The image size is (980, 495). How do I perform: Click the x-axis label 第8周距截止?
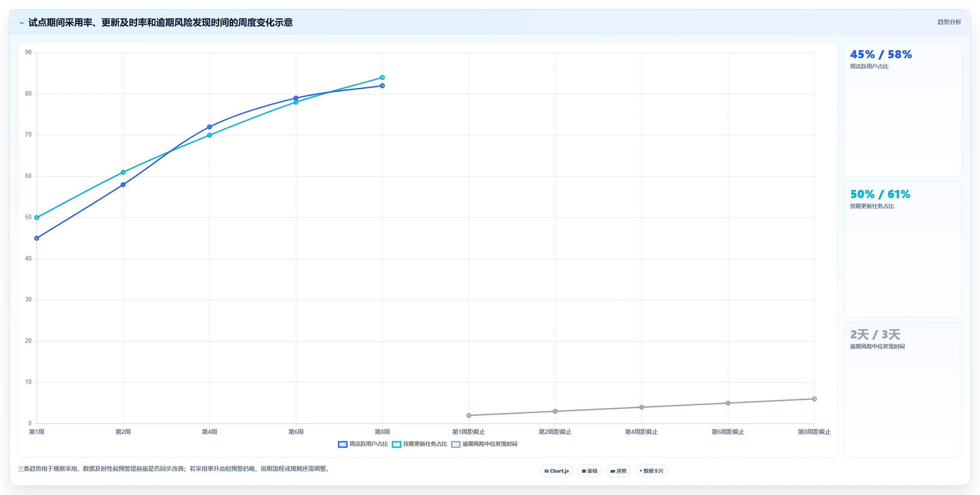coord(815,432)
